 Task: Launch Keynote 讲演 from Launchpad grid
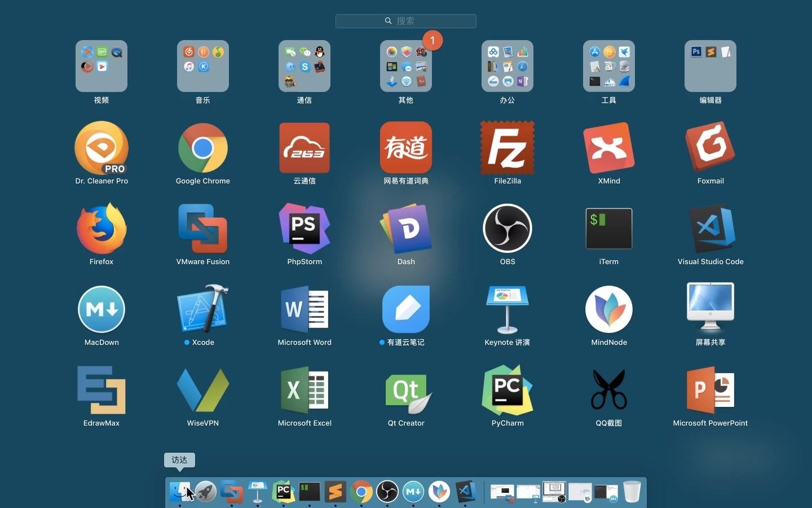(x=507, y=309)
